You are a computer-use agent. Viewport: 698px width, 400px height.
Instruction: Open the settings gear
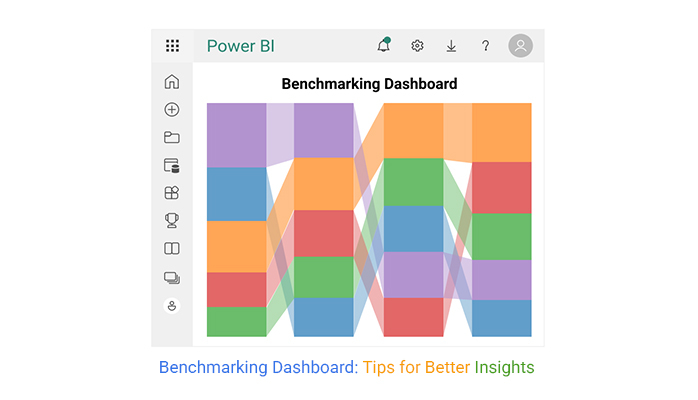(417, 46)
